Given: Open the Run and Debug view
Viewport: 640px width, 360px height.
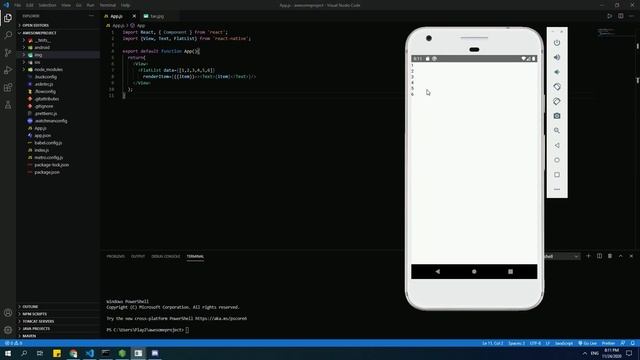Looking at the screenshot, I should point(8,70).
